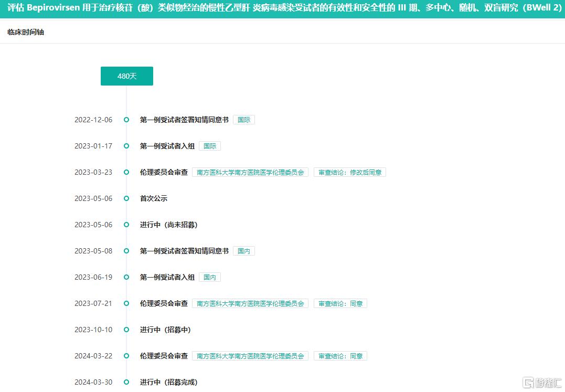Viewport: 565px width, 392px height.
Task: Click both-dated 首次公示 row's timeline marker
Action: pyautogui.click(x=126, y=198)
